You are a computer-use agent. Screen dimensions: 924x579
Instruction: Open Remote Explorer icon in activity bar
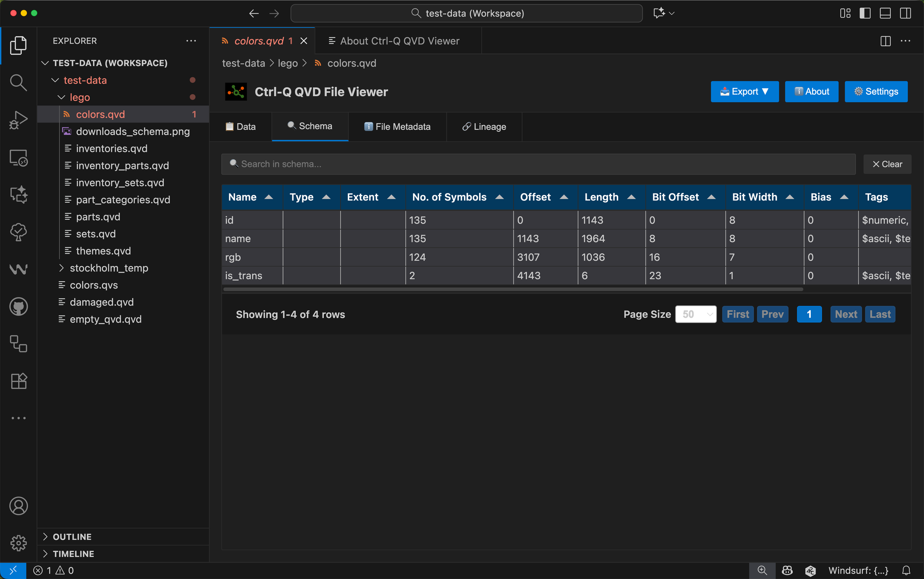point(18,158)
